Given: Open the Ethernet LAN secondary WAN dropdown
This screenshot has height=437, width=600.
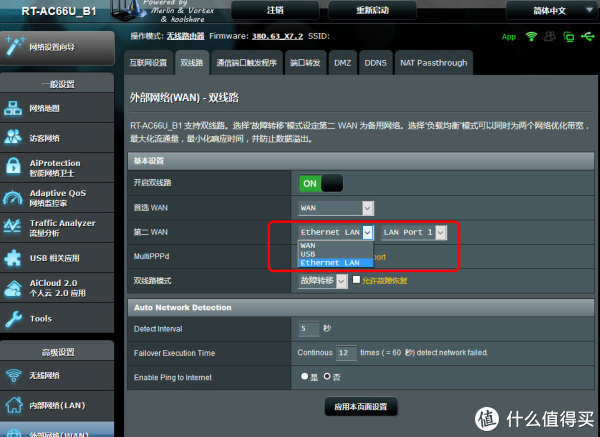Looking at the screenshot, I should pyautogui.click(x=336, y=232).
